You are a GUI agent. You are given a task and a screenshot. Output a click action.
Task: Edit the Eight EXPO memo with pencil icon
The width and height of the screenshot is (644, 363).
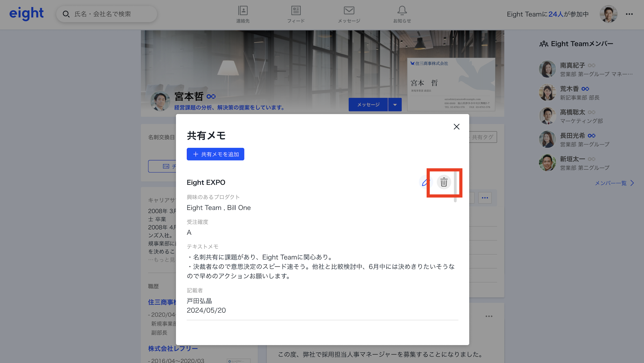pyautogui.click(x=425, y=182)
